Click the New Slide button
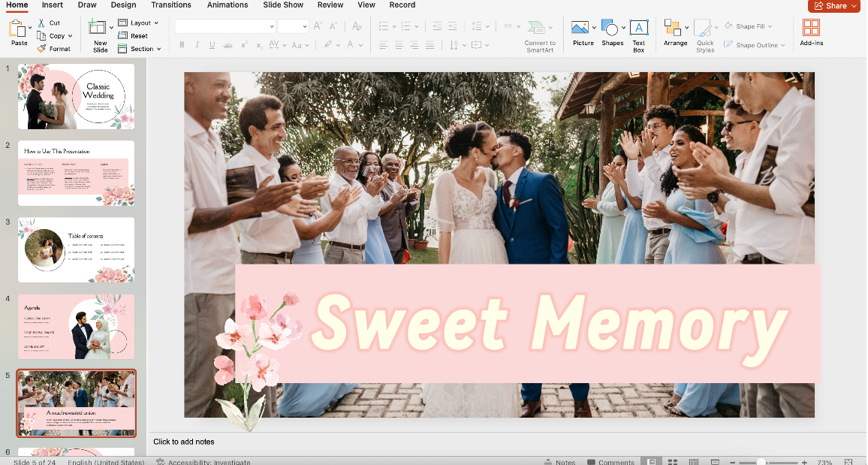The height and width of the screenshot is (465, 868). pos(98,33)
